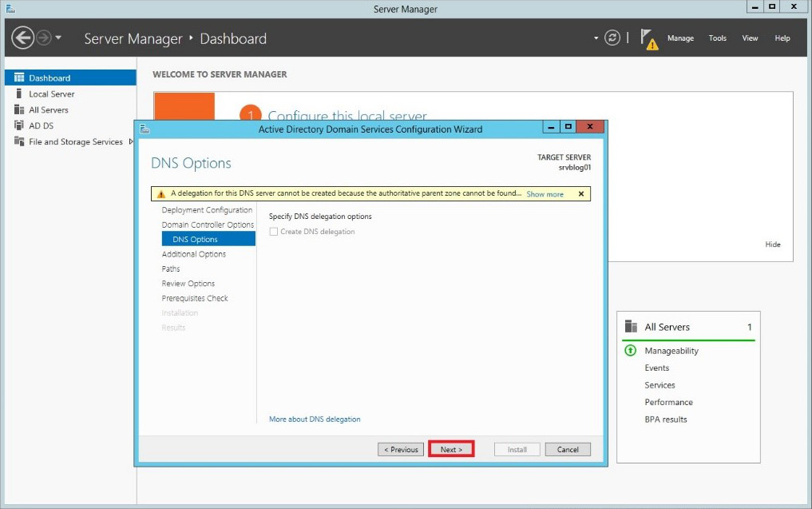Open the small dropdown arrow beside refresh
Image resolution: width=812 pixels, height=509 pixels.
click(x=596, y=38)
